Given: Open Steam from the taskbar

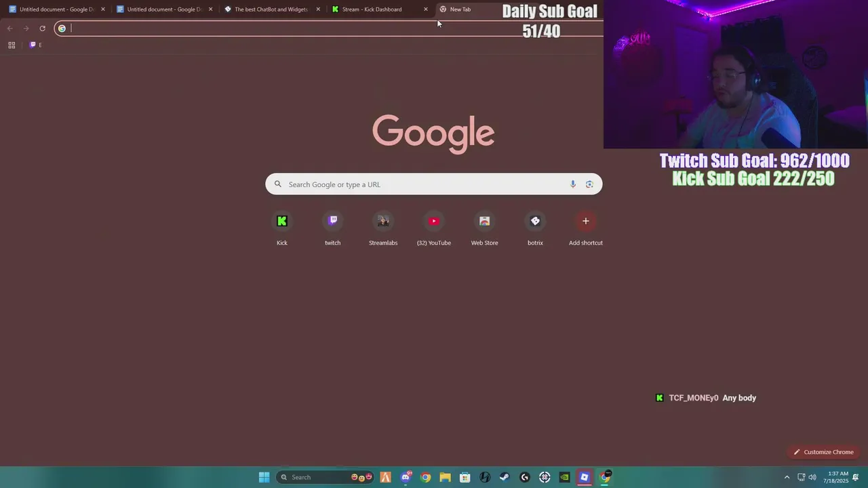Looking at the screenshot, I should click(505, 477).
